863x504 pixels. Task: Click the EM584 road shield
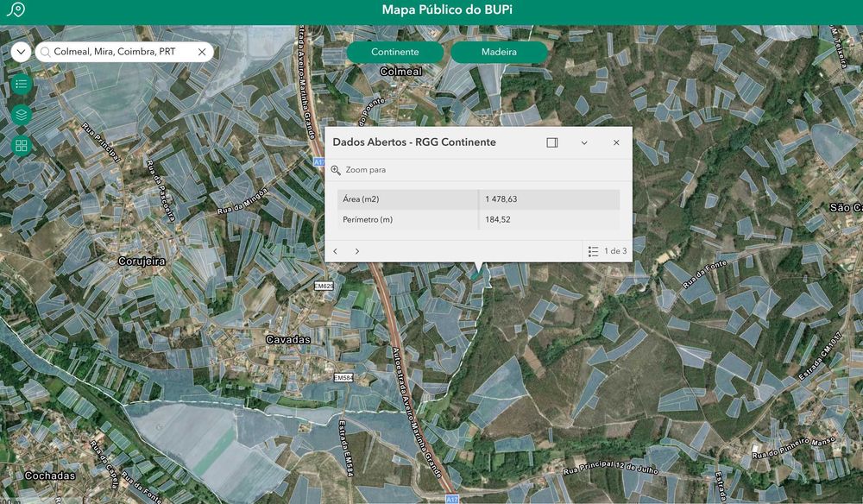(x=343, y=378)
